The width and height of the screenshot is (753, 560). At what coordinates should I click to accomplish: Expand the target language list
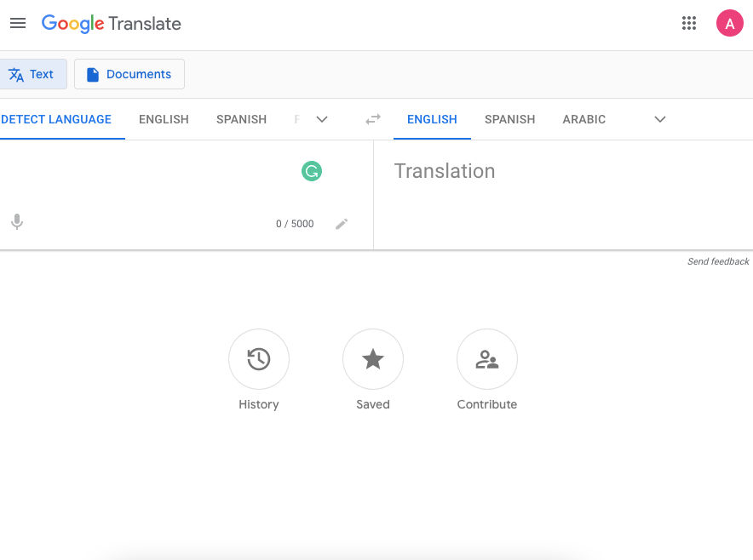pos(660,119)
